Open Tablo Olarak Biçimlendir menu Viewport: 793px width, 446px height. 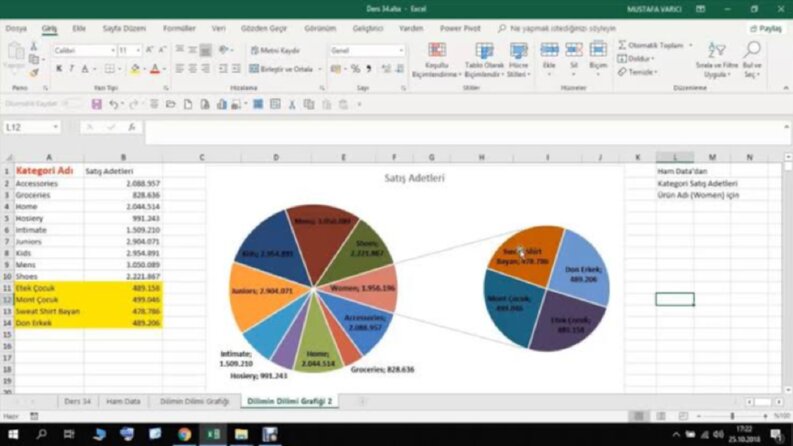click(484, 61)
